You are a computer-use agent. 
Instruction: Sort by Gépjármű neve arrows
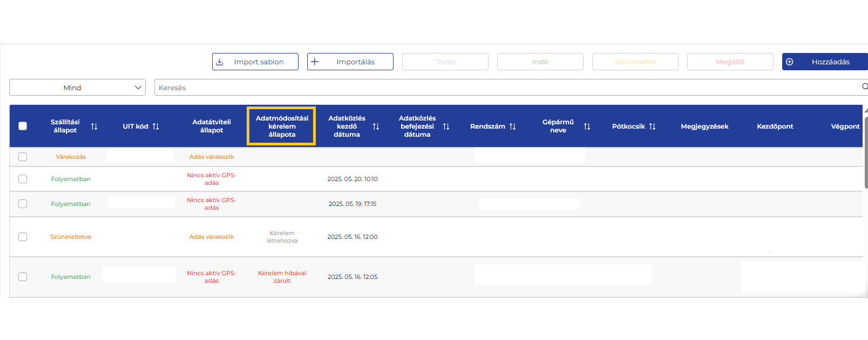tap(587, 126)
